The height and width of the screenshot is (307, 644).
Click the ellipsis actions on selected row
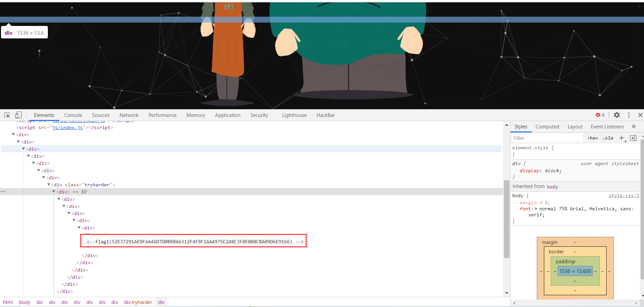(3, 192)
